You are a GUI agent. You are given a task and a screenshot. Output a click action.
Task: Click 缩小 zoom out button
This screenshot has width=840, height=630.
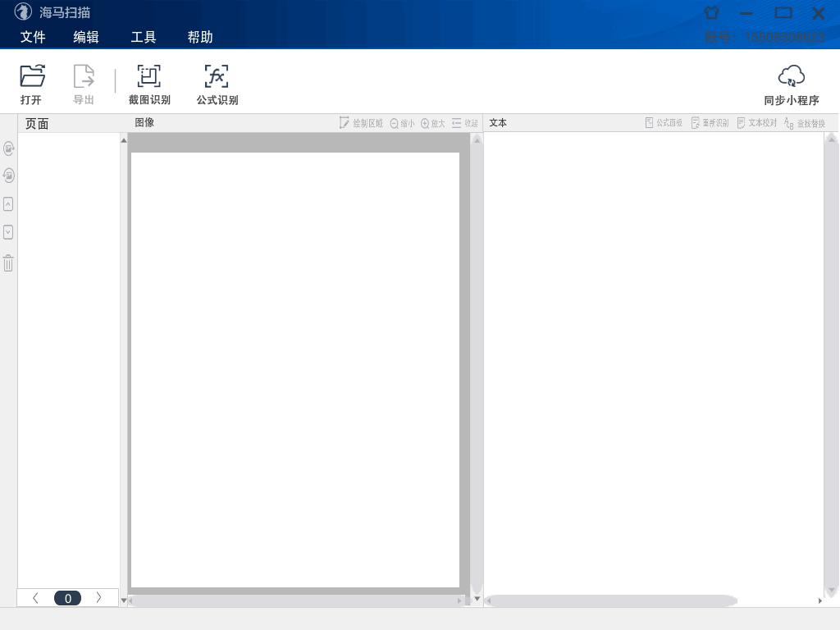click(x=402, y=123)
